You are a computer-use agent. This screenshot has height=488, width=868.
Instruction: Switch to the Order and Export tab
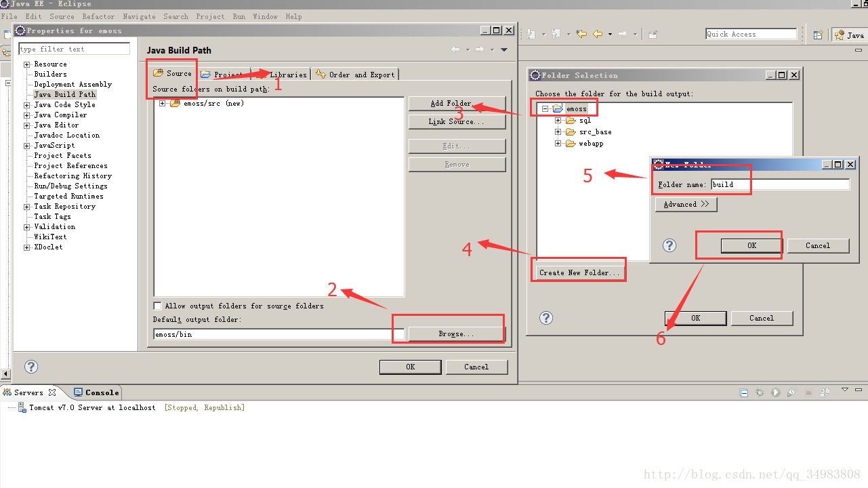[355, 75]
